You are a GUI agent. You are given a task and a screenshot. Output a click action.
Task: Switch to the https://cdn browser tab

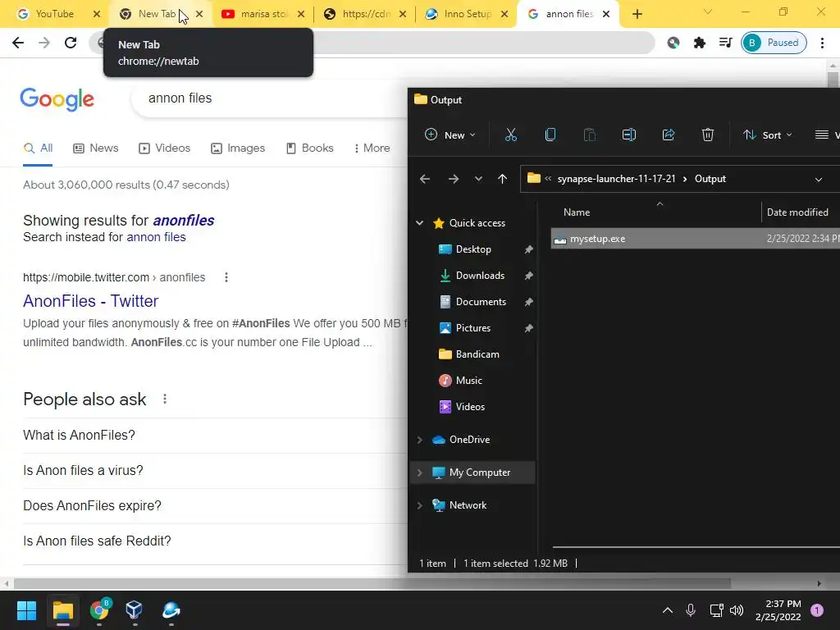click(x=367, y=14)
